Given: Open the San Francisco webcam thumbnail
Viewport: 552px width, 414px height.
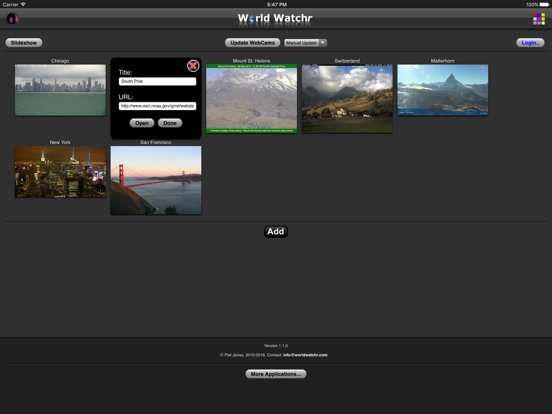Looking at the screenshot, I should pyautogui.click(x=156, y=180).
